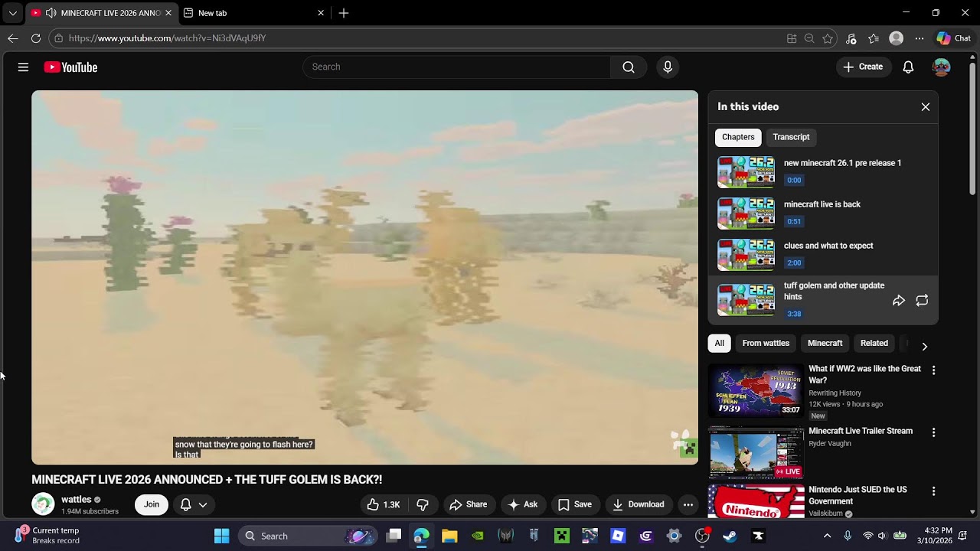
Task: Click the Share button below video
Action: 469,504
